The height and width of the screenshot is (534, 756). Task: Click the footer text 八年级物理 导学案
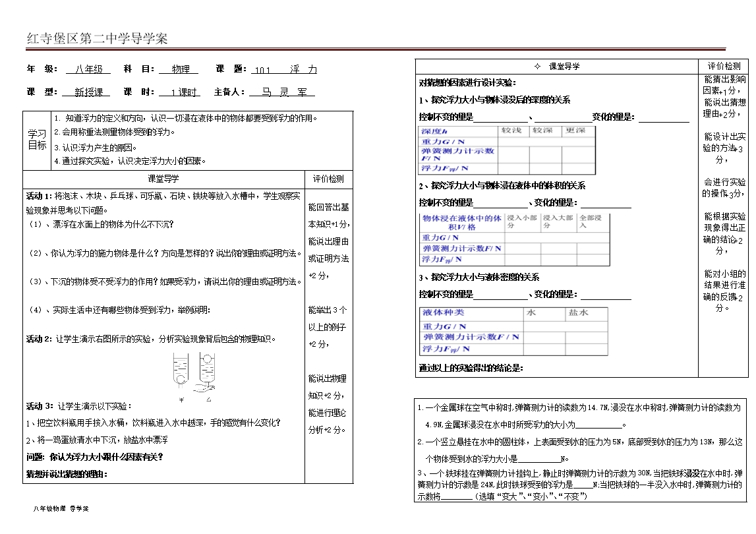(60, 508)
